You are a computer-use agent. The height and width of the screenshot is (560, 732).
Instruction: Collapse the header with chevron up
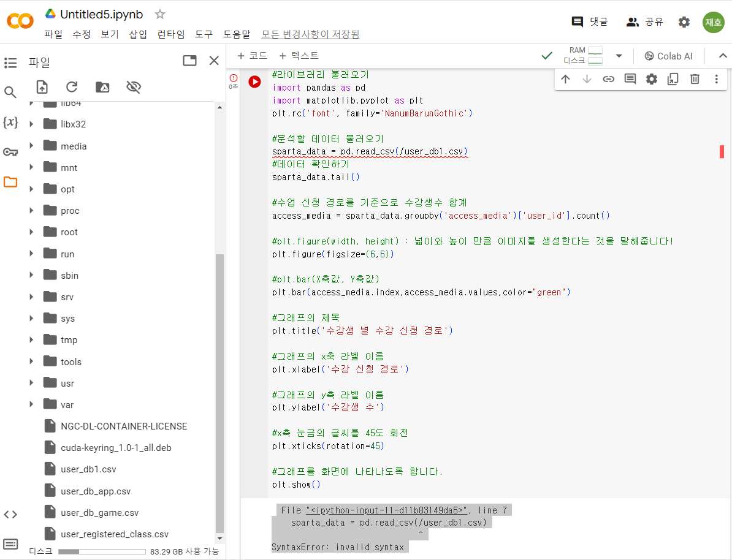tap(723, 56)
